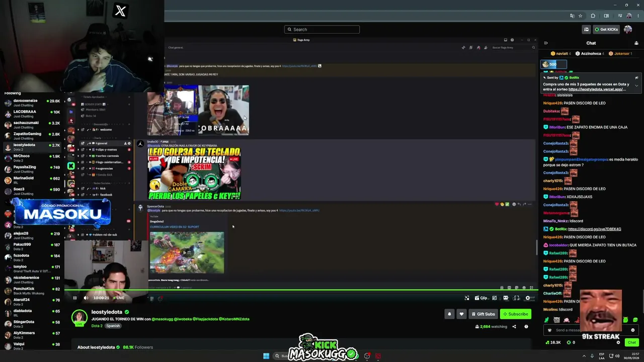The image size is (644, 362).
Task: Click the green Subscribe button
Action: click(x=516, y=314)
